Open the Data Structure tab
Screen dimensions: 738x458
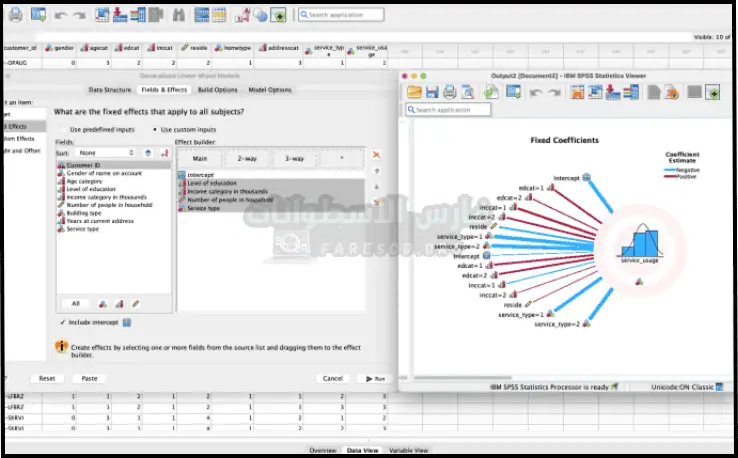[x=109, y=90]
